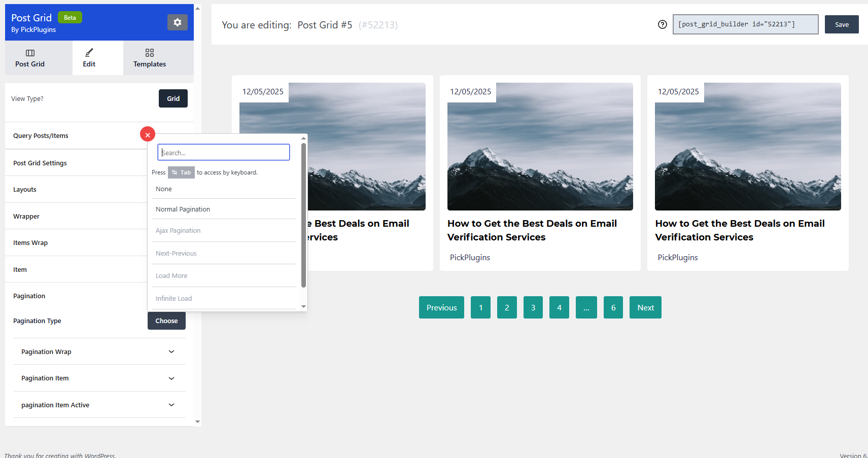Go to the Next page

tap(645, 307)
